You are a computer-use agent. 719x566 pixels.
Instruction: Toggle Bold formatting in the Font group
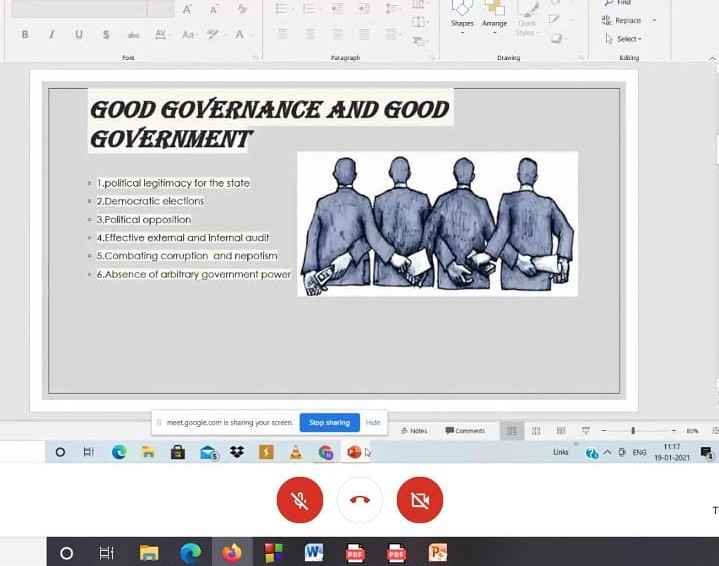[25, 34]
